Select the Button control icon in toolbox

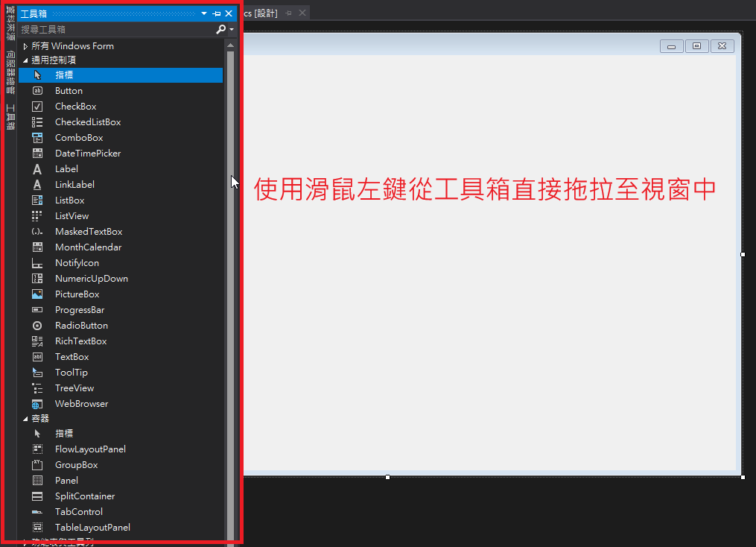tap(37, 91)
